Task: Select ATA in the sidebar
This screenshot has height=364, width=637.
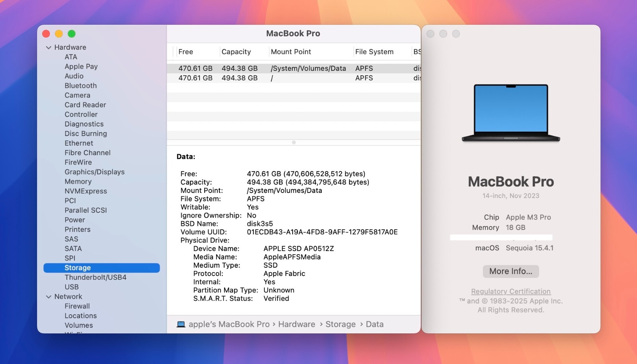Action: click(x=71, y=57)
